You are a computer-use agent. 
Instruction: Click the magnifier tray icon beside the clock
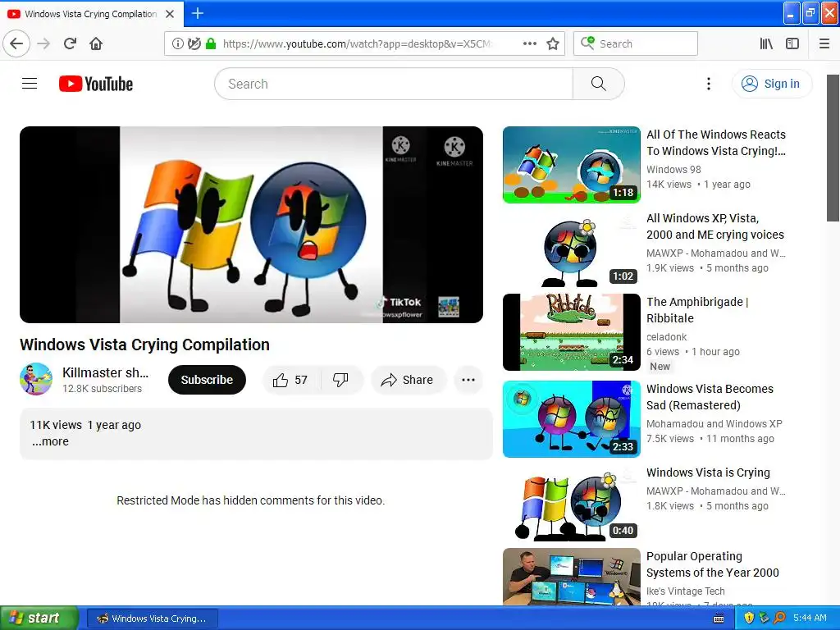coord(779,618)
